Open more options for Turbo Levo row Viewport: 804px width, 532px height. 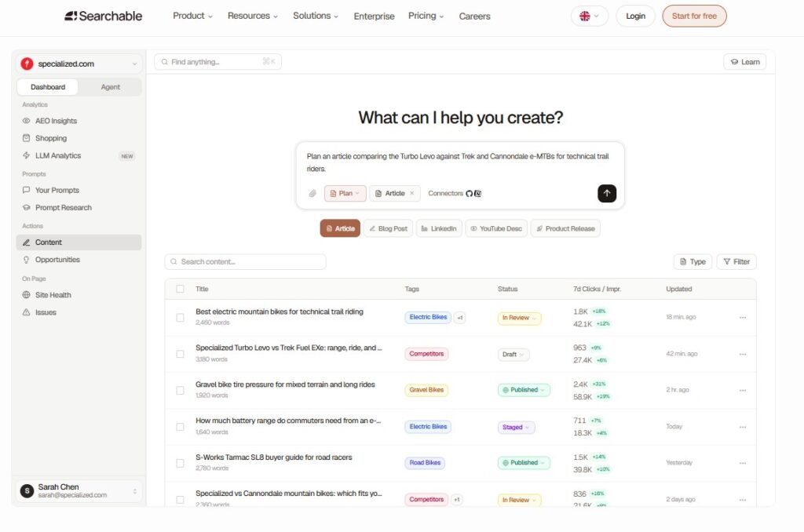pos(743,355)
